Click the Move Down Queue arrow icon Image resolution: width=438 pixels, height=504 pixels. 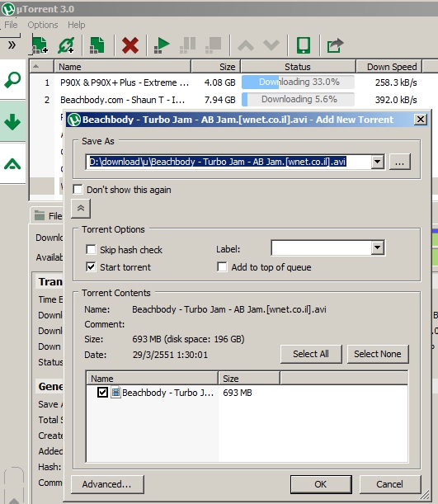point(271,45)
